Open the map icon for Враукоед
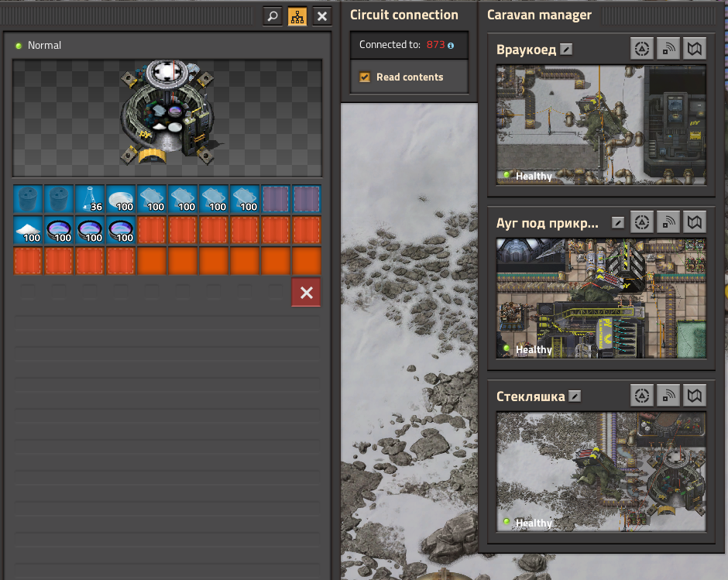Image resolution: width=728 pixels, height=580 pixels. pos(695,48)
